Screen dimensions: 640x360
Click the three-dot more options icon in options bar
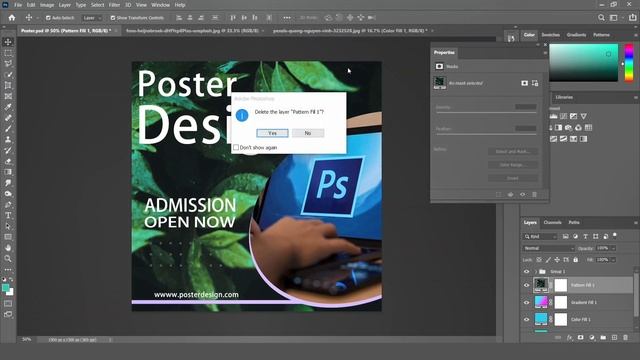point(287,18)
